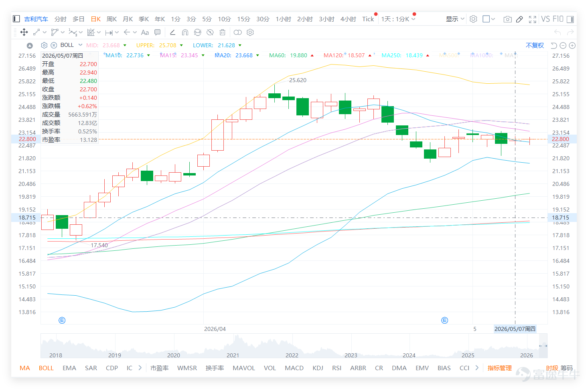This screenshot has height=389, width=588.
Task: Enter fullscreen chart mode
Action: click(532, 19)
